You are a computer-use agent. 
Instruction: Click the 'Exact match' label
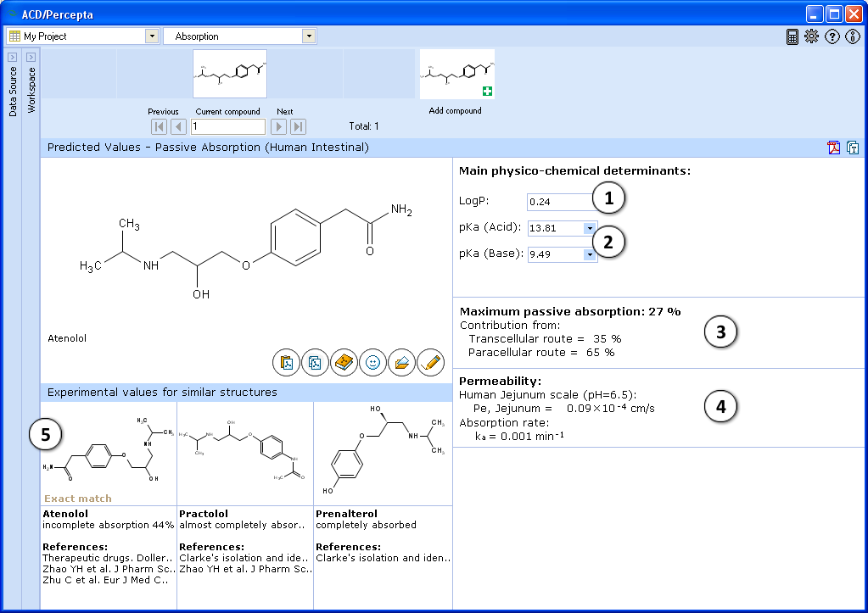click(x=78, y=499)
